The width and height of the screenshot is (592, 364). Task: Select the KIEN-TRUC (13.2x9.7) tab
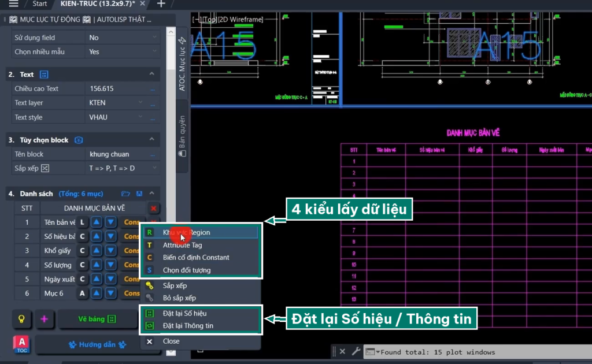97,4
